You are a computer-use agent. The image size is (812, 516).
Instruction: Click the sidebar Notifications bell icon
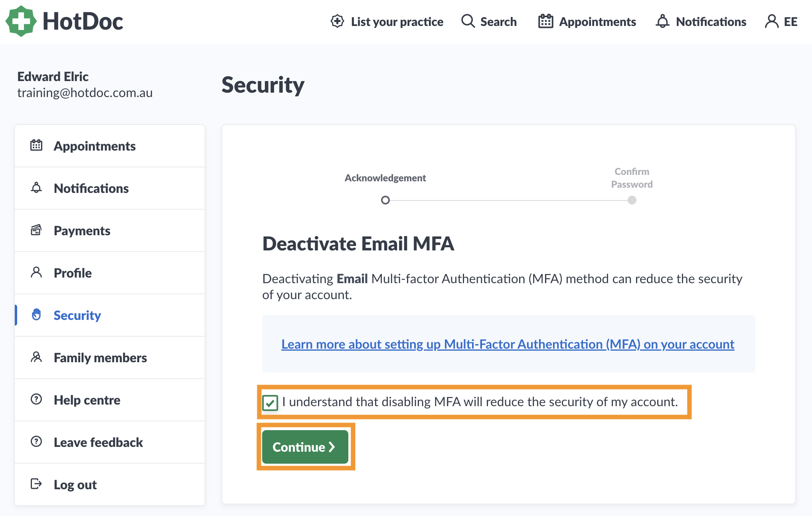[36, 188]
